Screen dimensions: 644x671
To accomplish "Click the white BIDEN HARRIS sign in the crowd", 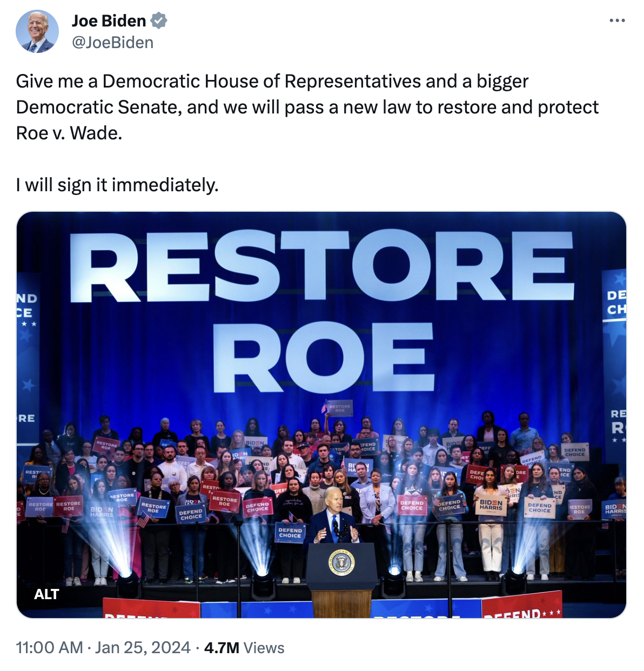I will [491, 506].
